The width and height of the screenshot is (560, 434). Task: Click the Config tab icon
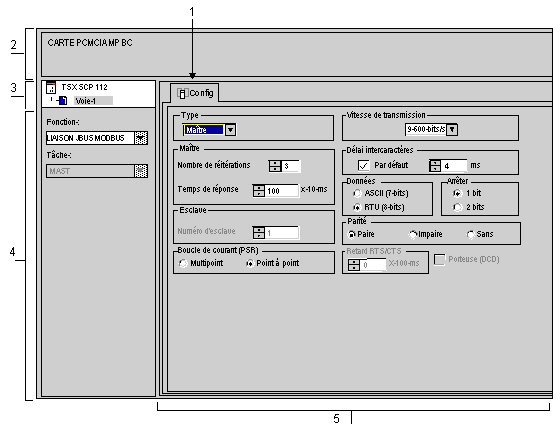(x=182, y=94)
